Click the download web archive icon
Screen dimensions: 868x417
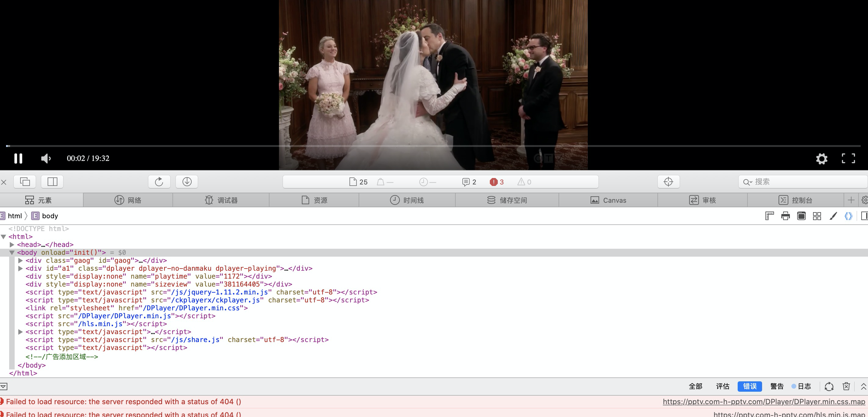click(x=187, y=182)
